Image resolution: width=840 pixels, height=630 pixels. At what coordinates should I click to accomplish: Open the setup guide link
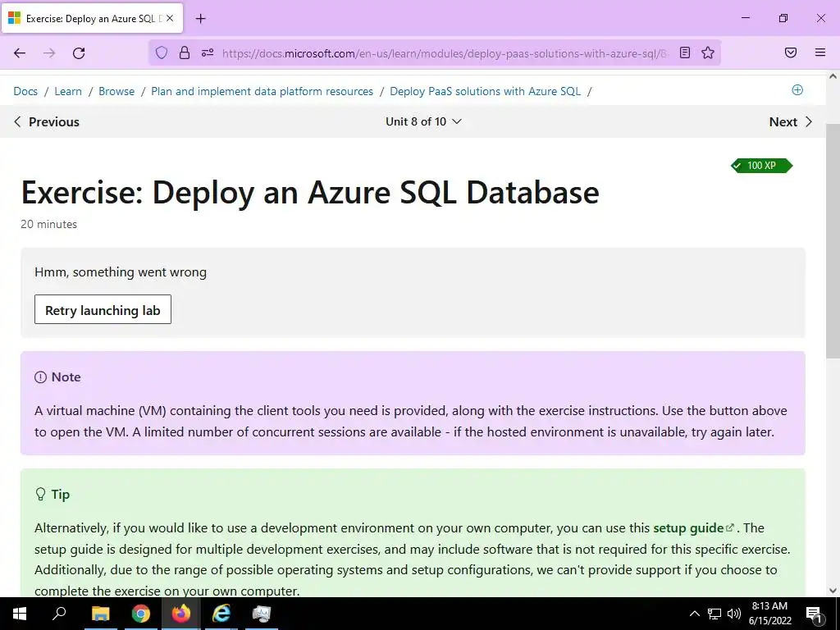(x=693, y=528)
